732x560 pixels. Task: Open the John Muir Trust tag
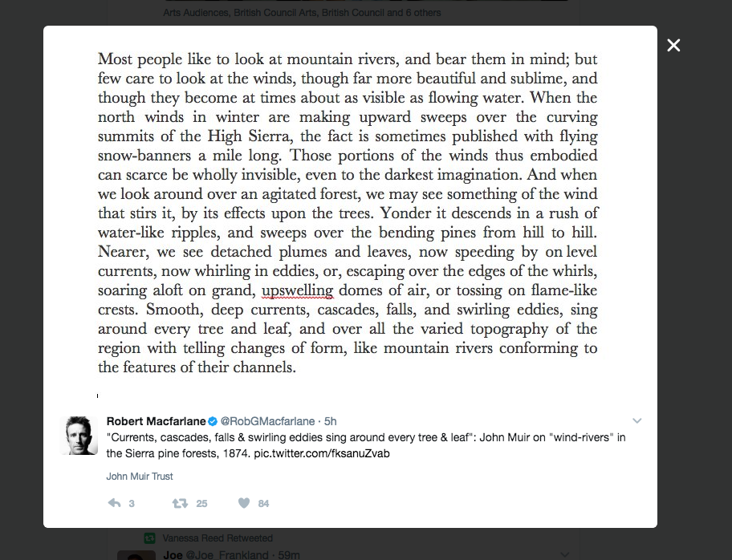click(x=140, y=477)
